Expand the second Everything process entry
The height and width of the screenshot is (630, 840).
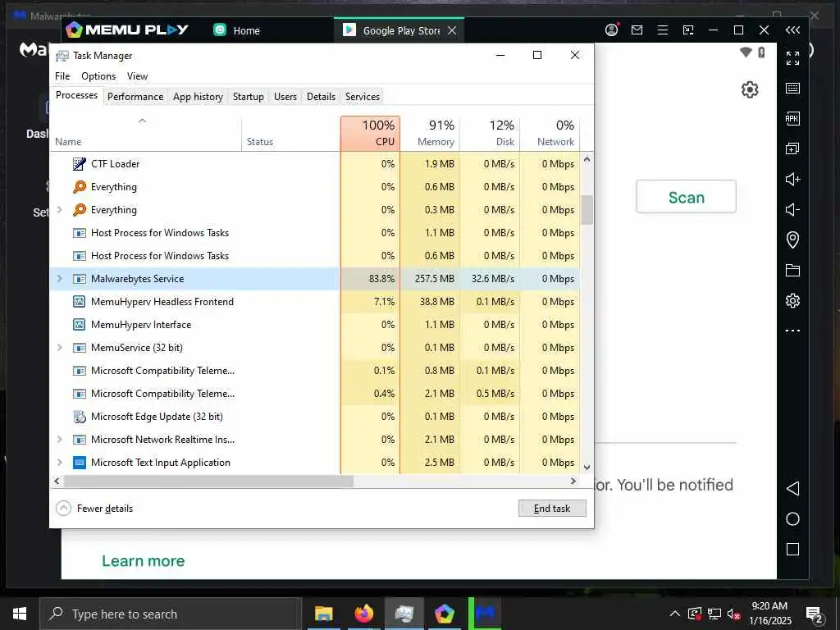pos(59,209)
